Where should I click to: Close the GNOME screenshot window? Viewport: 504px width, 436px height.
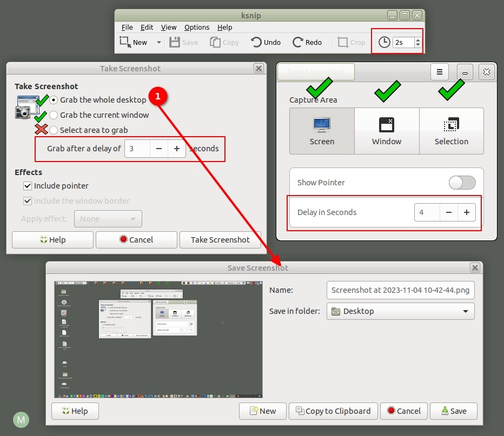click(487, 72)
